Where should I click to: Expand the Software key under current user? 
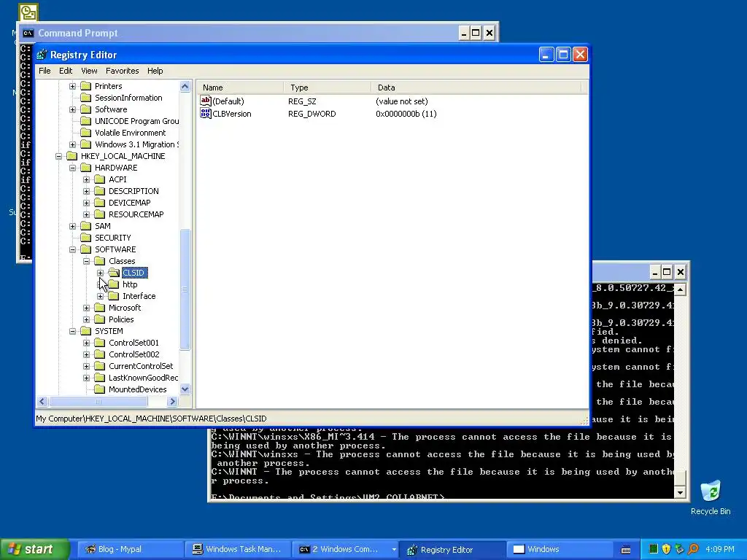[72, 109]
